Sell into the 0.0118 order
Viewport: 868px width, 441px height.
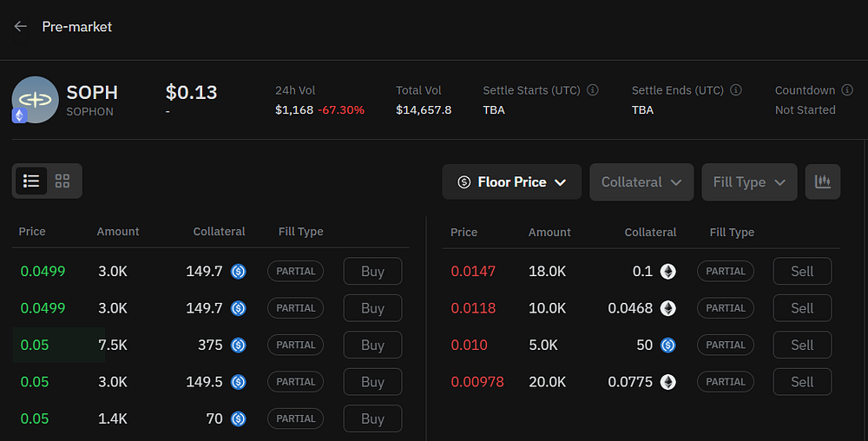pyautogui.click(x=802, y=308)
